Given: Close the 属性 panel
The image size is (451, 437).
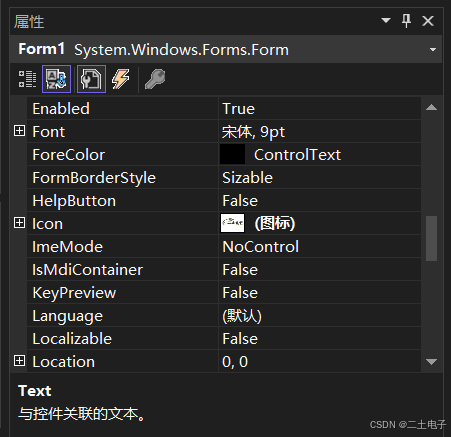Looking at the screenshot, I should click(x=428, y=21).
